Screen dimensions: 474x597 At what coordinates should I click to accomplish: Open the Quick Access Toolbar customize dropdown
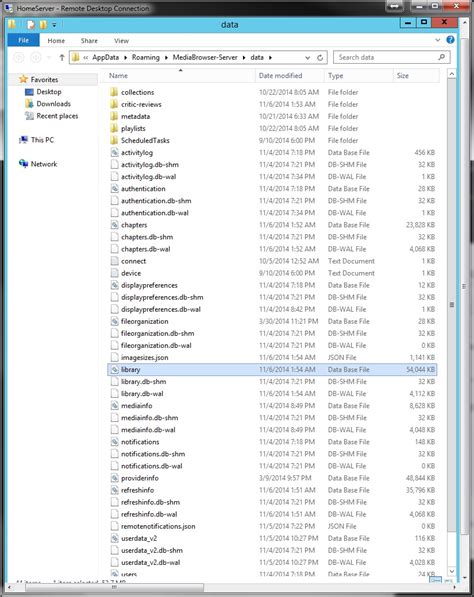[x=54, y=25]
